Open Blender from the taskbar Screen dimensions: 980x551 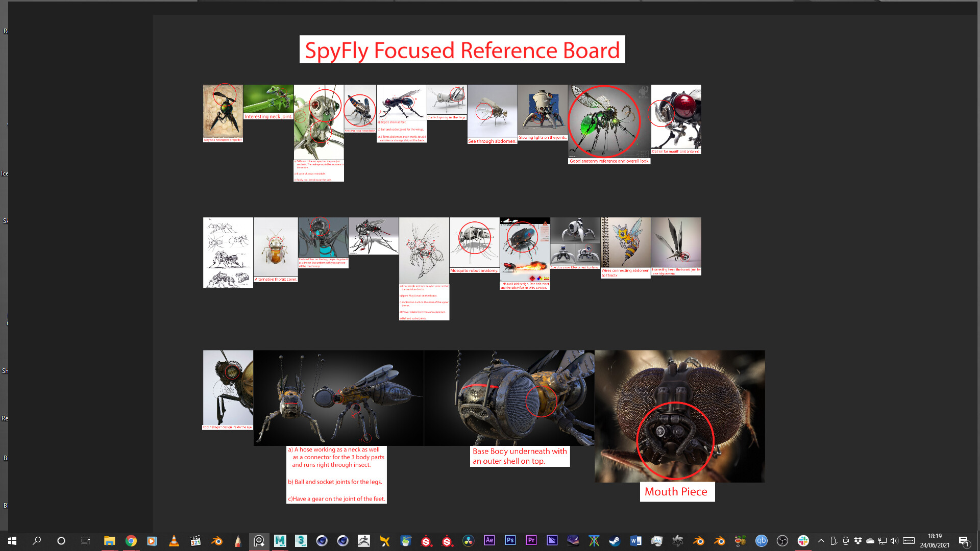coord(217,542)
